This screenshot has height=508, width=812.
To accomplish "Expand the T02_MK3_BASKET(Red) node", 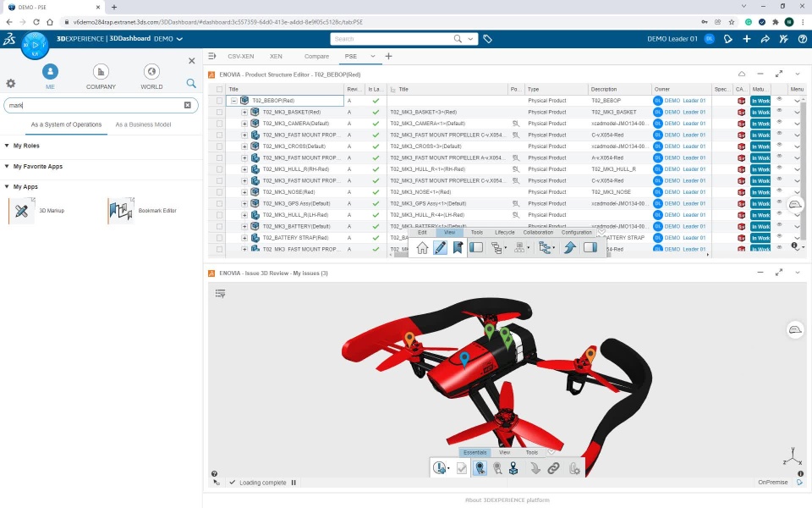I will click(x=244, y=112).
